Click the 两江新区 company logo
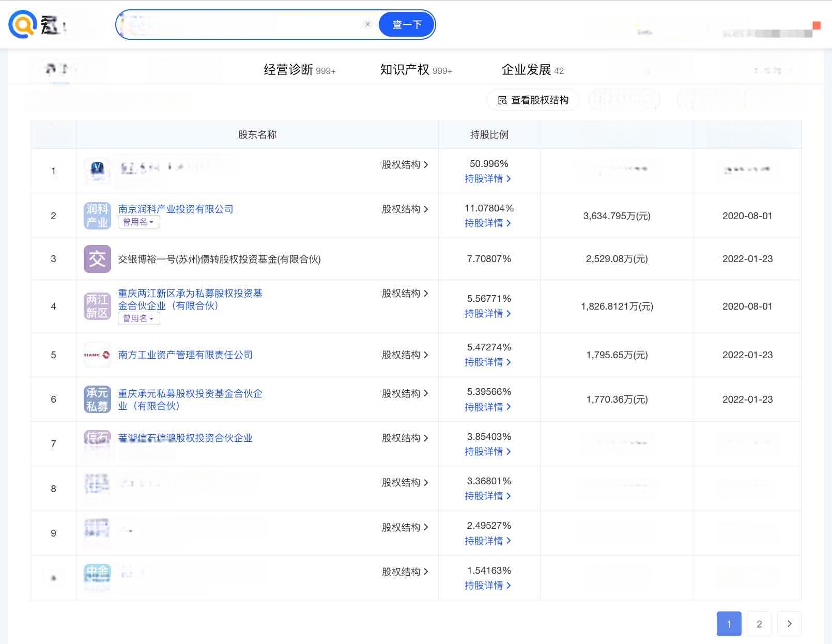Viewport: 832px width, 644px height. pyautogui.click(x=97, y=306)
